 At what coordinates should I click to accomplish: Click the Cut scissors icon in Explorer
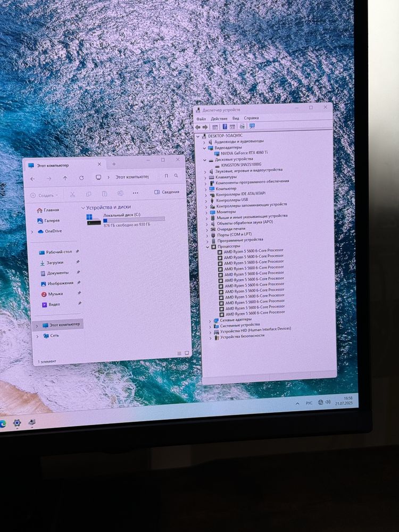point(72,194)
